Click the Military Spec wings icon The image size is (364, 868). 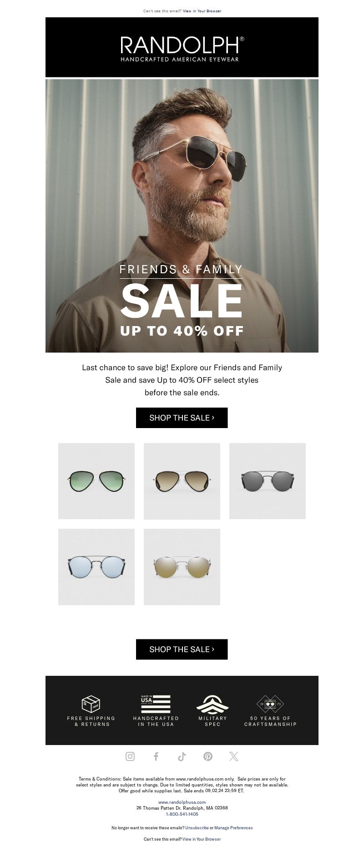point(212,705)
